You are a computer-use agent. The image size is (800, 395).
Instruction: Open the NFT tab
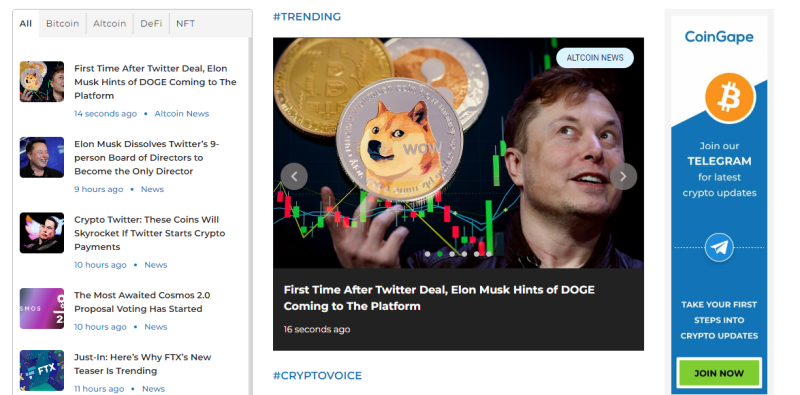[x=185, y=23]
